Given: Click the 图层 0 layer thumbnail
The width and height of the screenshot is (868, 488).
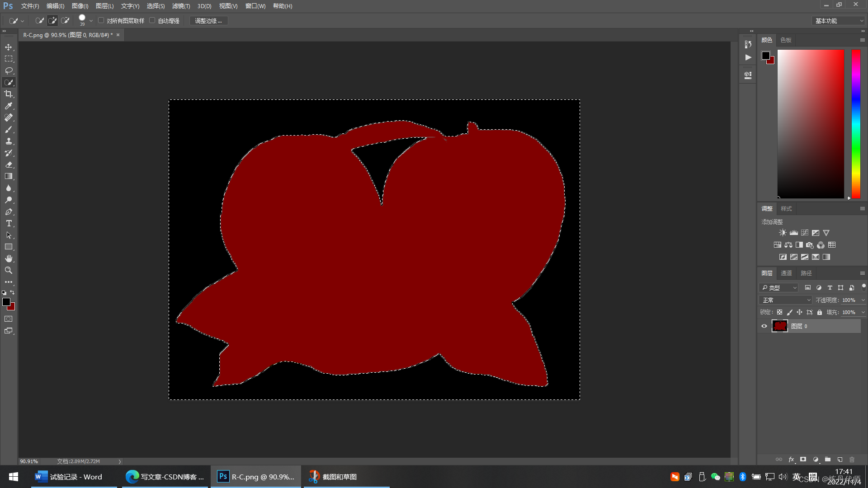Looking at the screenshot, I should tap(779, 326).
